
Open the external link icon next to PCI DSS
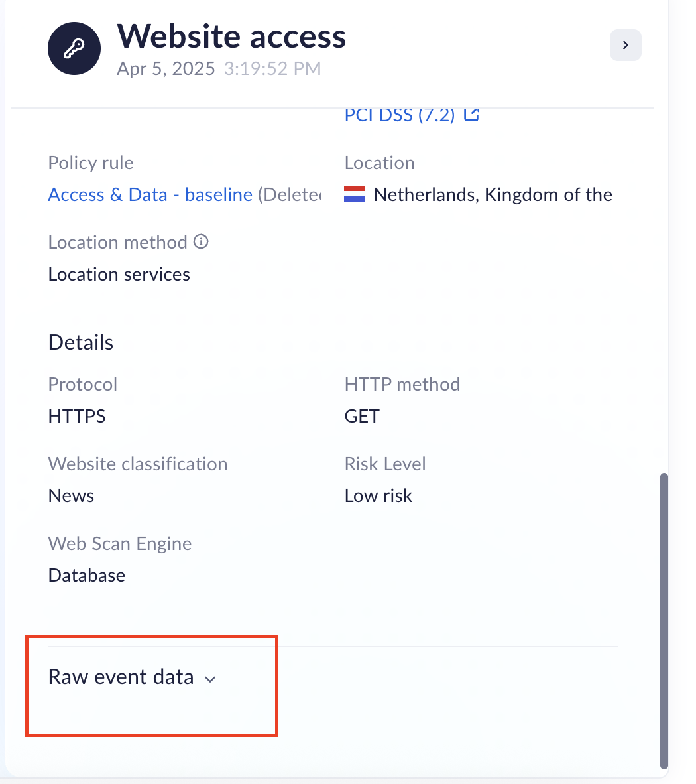471,114
